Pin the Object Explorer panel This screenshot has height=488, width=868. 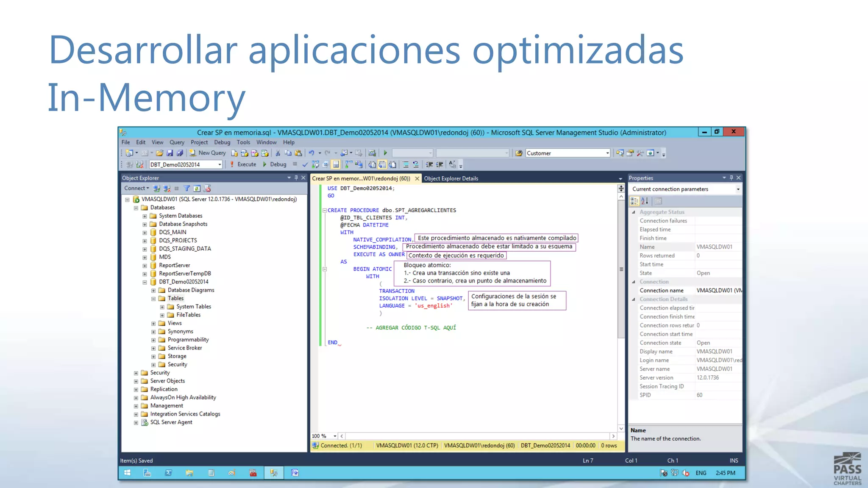[x=296, y=178]
